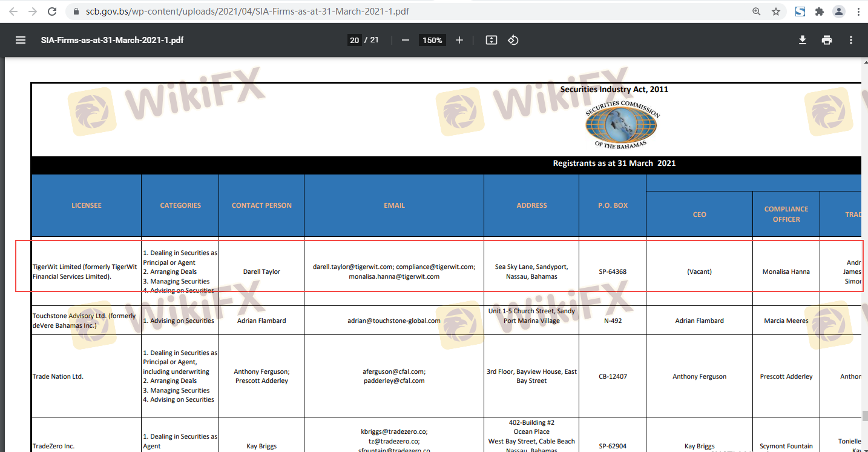Click Kay Briggs in the Contact Person column
This screenshot has height=452, width=868.
point(261,446)
